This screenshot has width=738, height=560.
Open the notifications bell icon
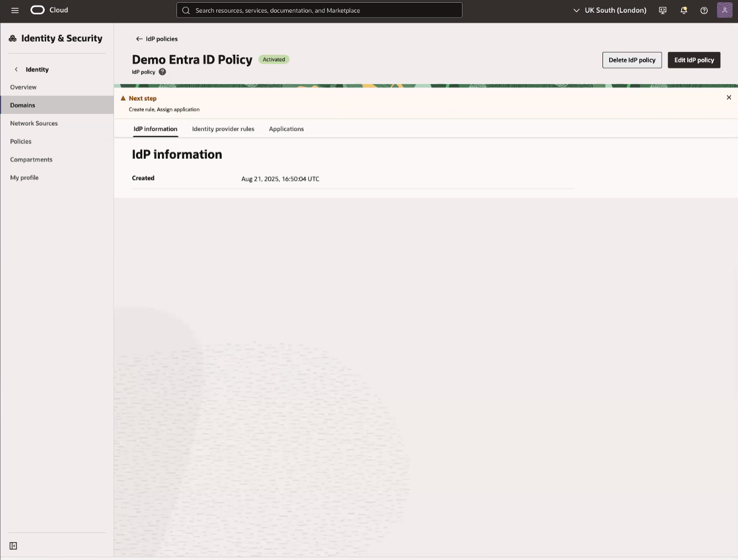click(x=684, y=11)
